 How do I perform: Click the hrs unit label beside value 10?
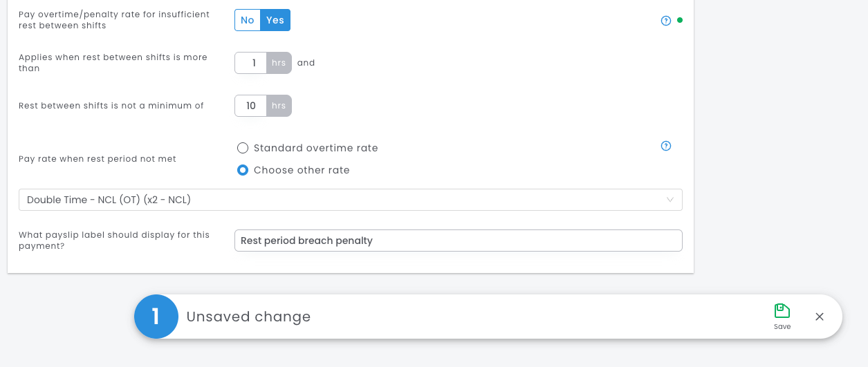coord(279,106)
